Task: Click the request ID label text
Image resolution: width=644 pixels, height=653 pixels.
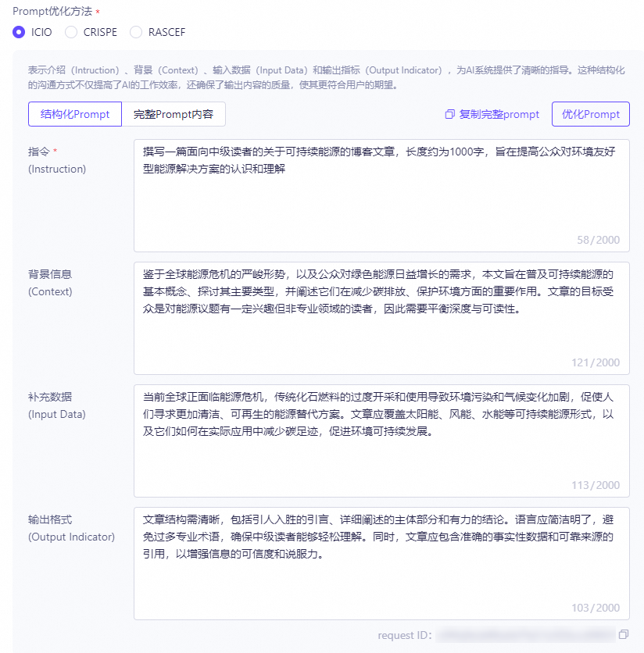Action: coord(405,635)
